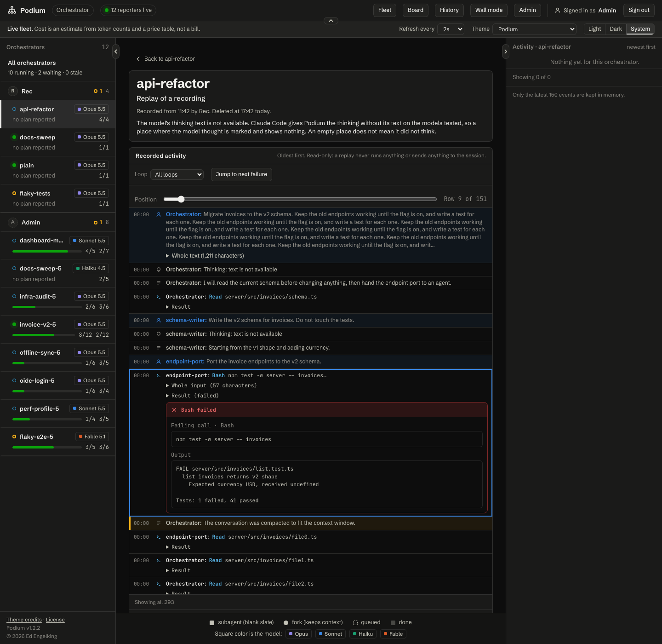Click the user icon near Signed in
Viewport: 662px width, 644px height.
coord(558,10)
